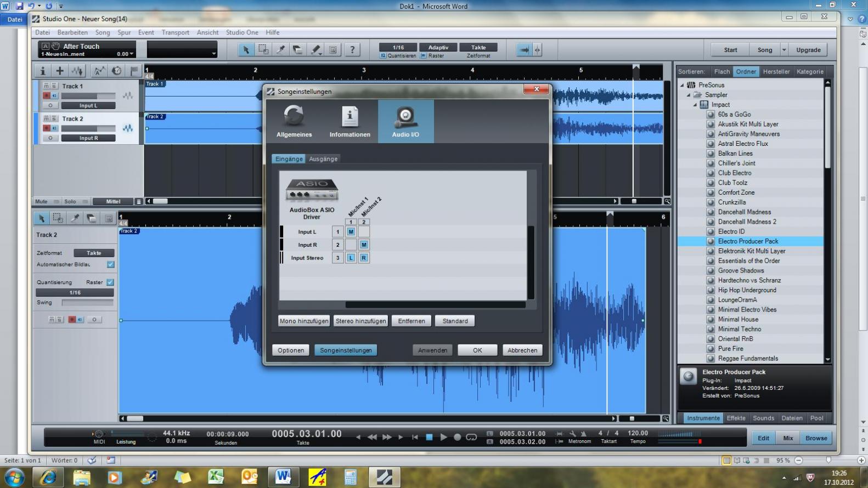Add a track with the plus icon
The height and width of the screenshot is (488, 868).
point(60,71)
